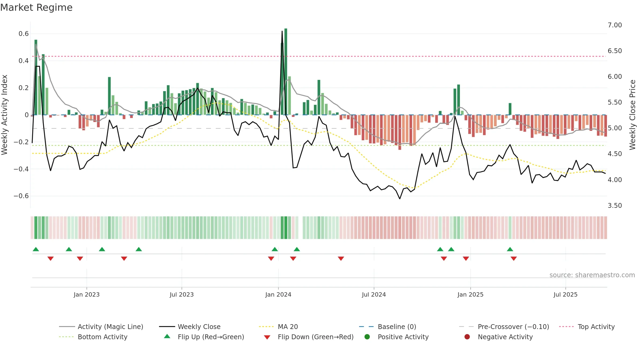Click the 4.50 price tick on right axis
644x362 pixels.
click(x=615, y=154)
